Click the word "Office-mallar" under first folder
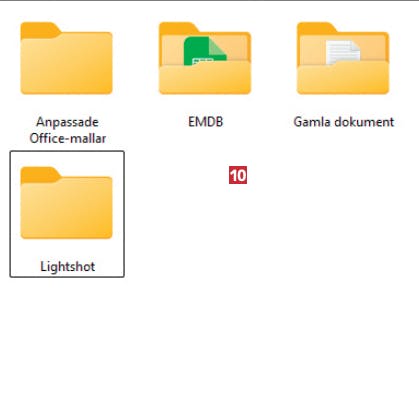419x402 pixels. [68, 138]
